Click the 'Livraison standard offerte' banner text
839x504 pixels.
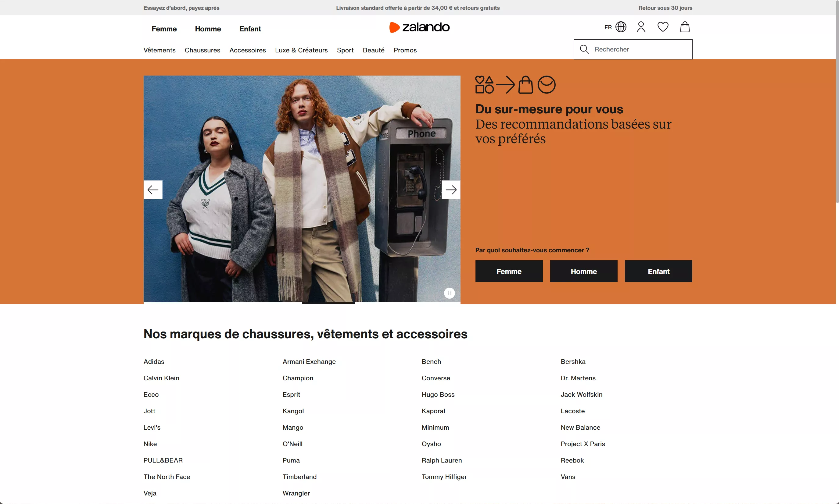(x=418, y=8)
